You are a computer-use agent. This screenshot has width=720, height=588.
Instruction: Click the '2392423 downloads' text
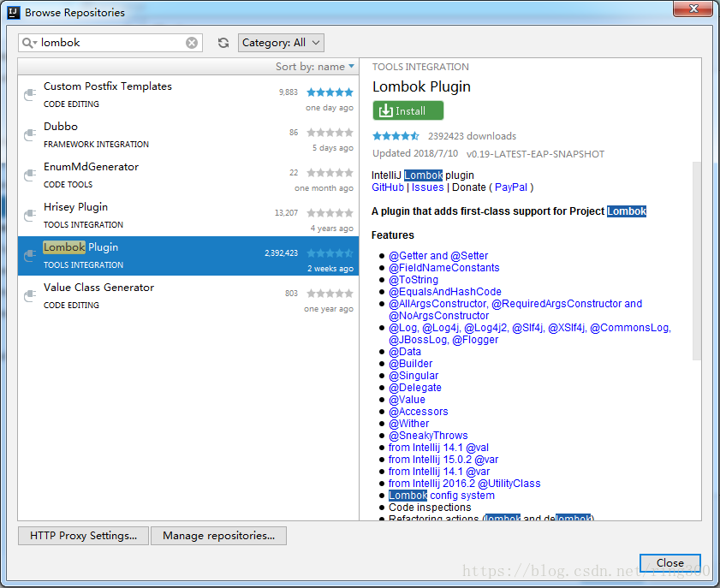point(472,136)
